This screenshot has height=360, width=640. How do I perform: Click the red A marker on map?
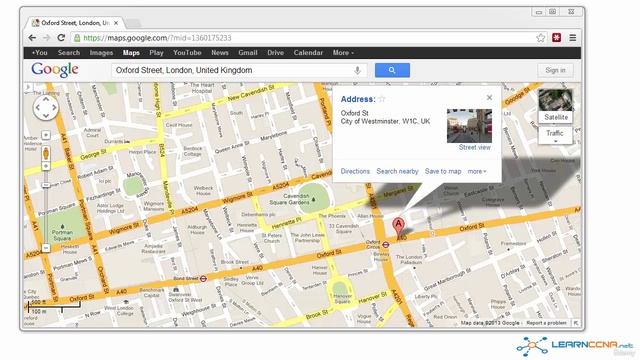point(398,228)
